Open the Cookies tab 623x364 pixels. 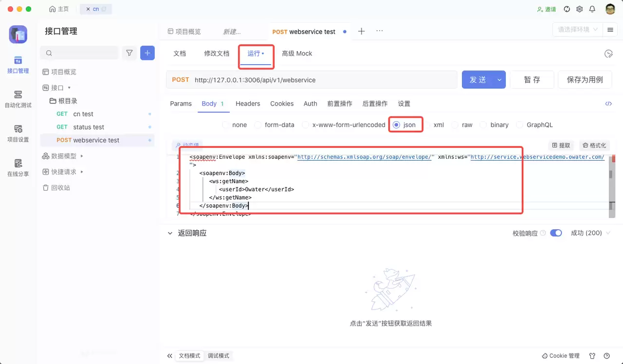282,104
